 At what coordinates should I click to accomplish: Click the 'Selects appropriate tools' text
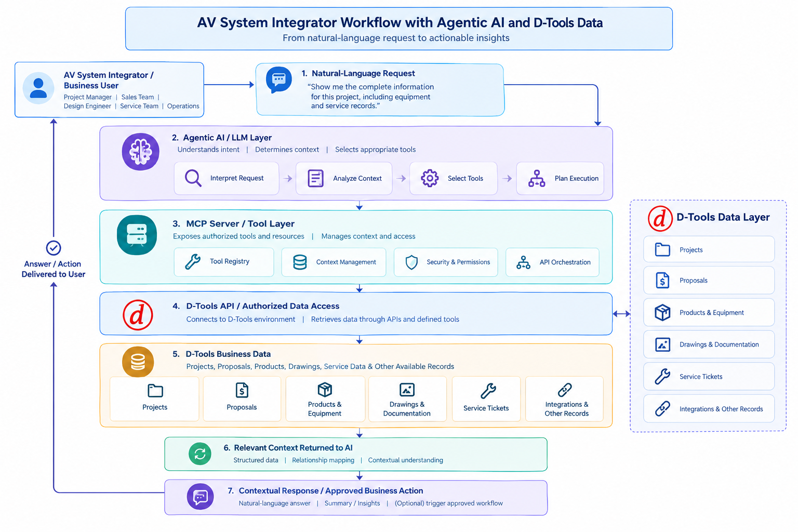click(x=375, y=150)
